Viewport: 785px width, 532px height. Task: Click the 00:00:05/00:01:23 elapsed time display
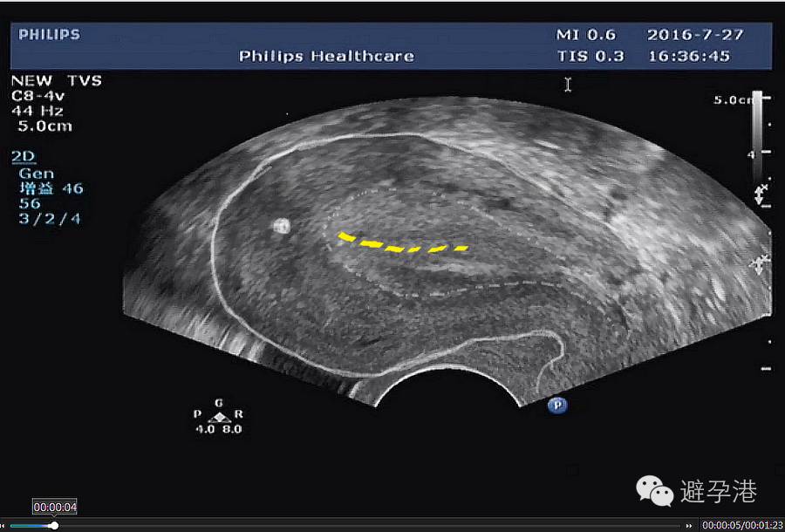pyautogui.click(x=742, y=525)
